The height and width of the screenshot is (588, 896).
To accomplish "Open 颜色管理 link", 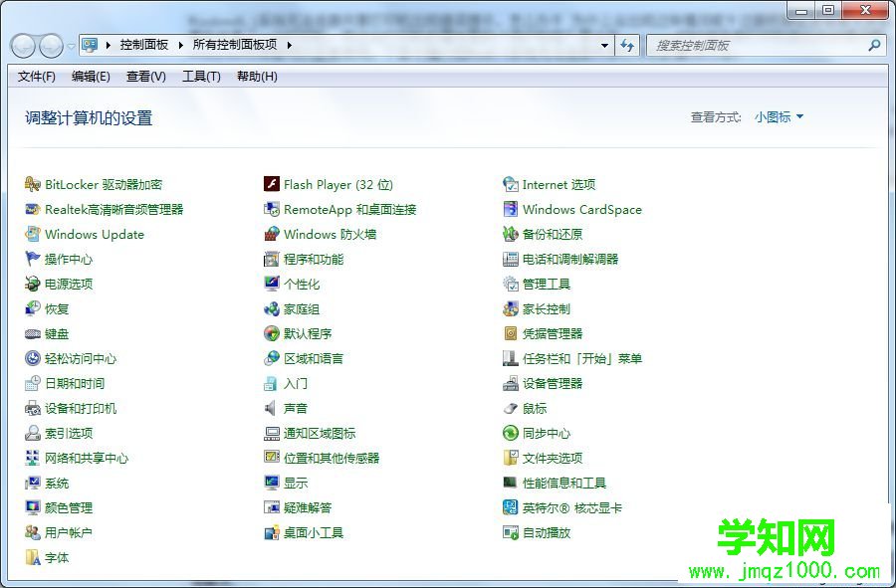I will [x=69, y=507].
